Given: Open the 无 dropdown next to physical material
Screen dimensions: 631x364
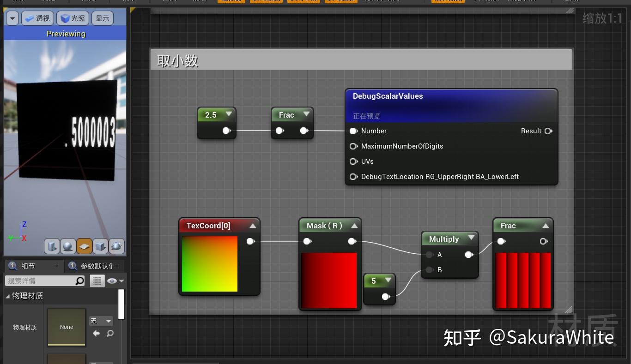Looking at the screenshot, I should pos(101,321).
